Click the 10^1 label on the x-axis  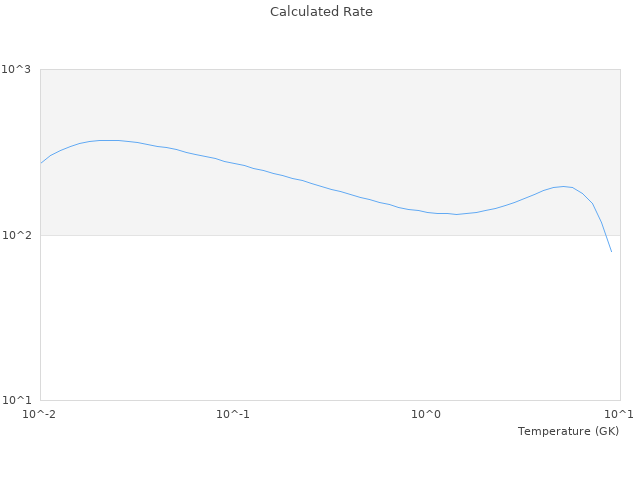619,414
